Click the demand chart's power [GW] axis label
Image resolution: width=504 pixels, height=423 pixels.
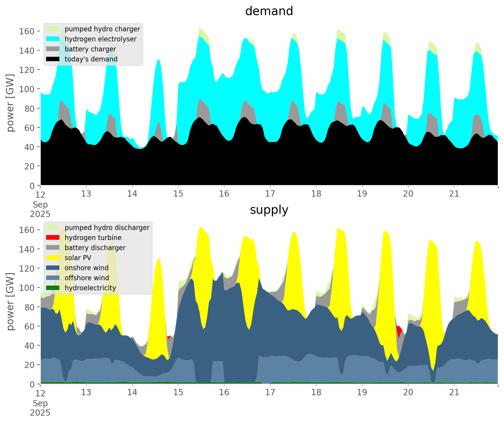coord(10,103)
